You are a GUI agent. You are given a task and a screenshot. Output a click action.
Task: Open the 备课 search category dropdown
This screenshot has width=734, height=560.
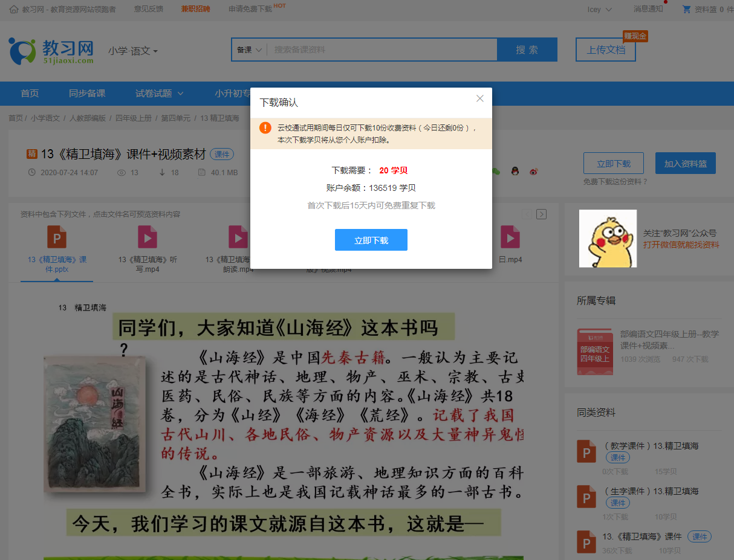click(250, 50)
